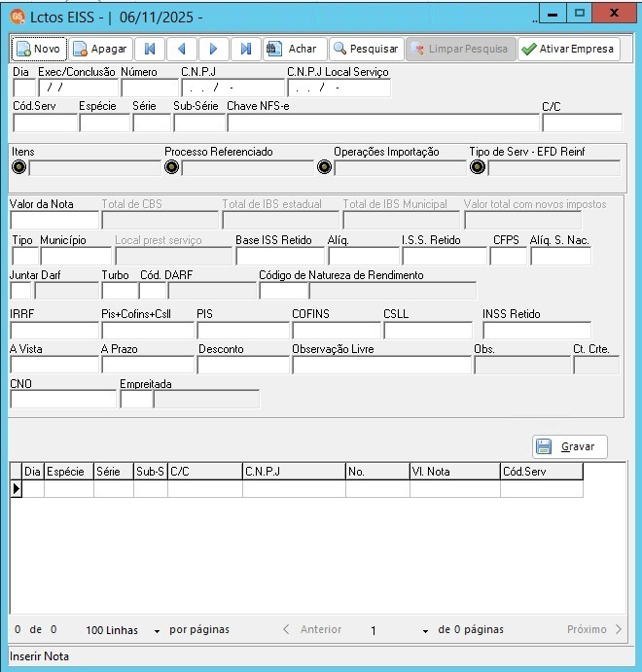642x672 pixels.
Task: Click the Base ISS Retido field
Action: point(280,257)
